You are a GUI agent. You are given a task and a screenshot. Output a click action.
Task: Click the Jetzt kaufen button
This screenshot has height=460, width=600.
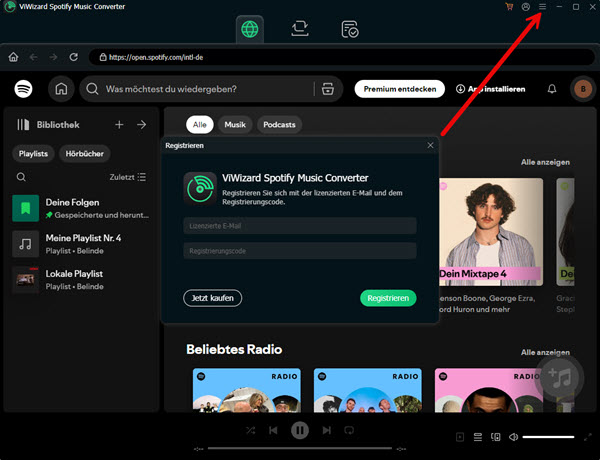point(213,298)
